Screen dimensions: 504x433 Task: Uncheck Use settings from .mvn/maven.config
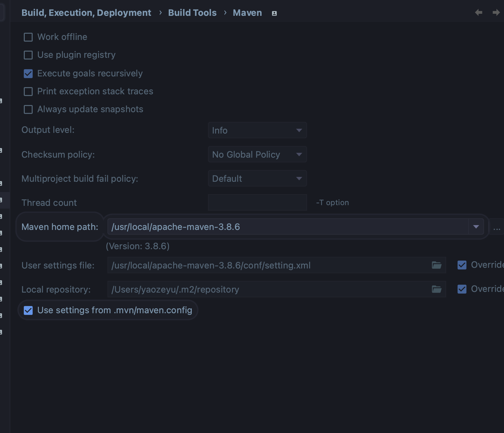click(28, 310)
